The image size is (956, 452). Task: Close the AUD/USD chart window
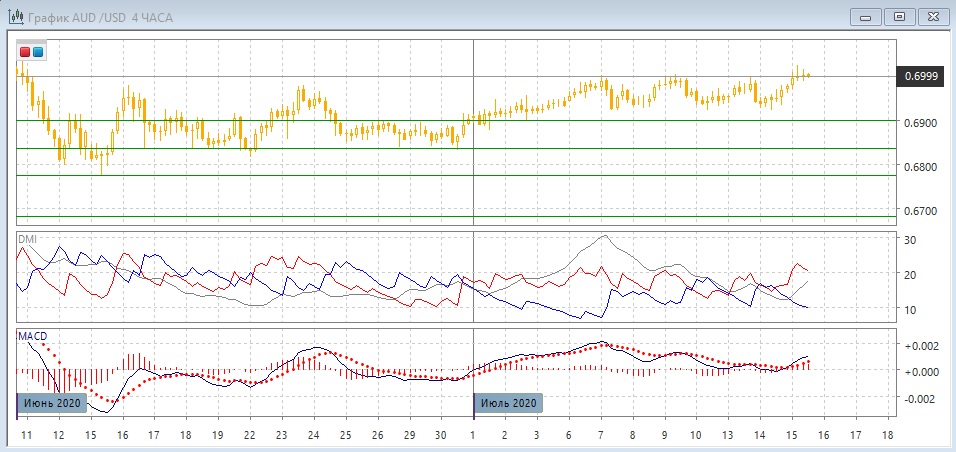[x=932, y=16]
